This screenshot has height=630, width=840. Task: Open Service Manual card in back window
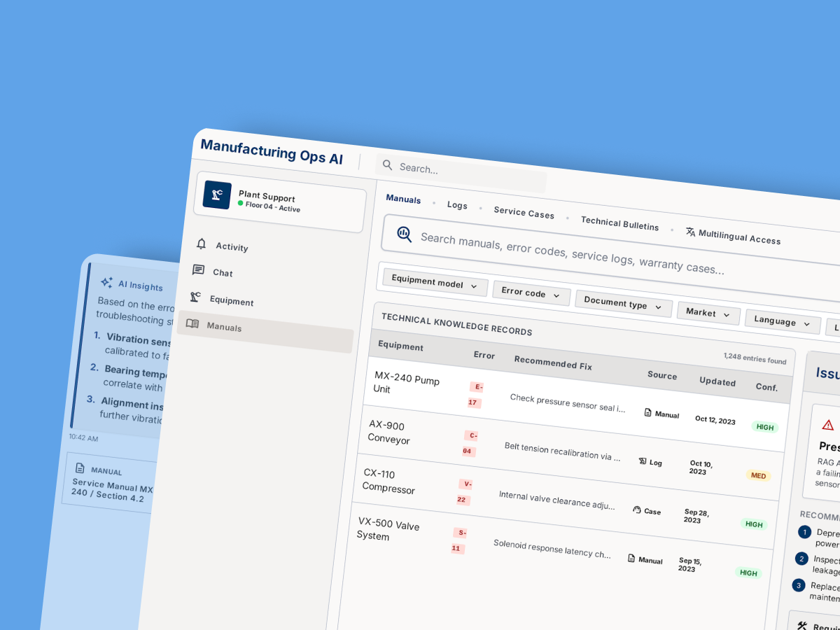tap(111, 482)
